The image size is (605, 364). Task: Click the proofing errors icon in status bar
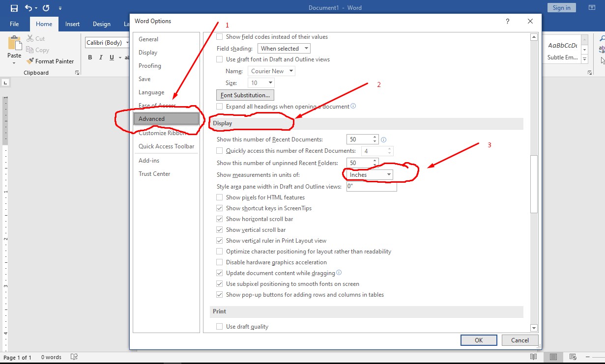point(74,357)
